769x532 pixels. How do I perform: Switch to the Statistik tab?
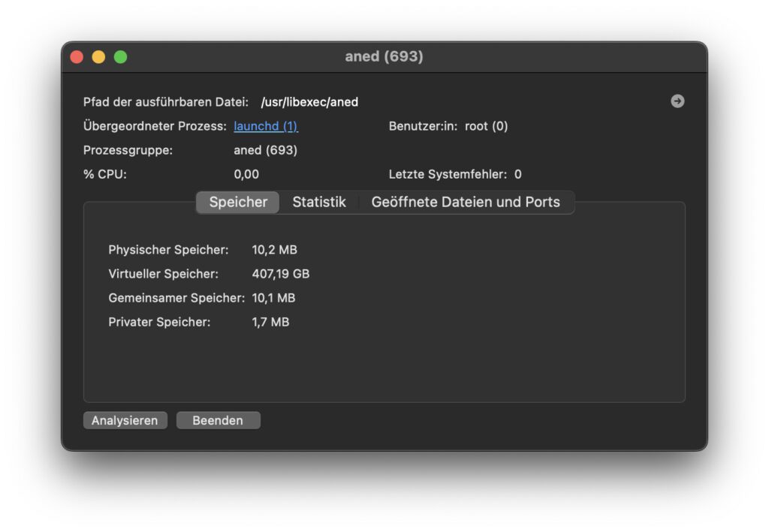(319, 202)
